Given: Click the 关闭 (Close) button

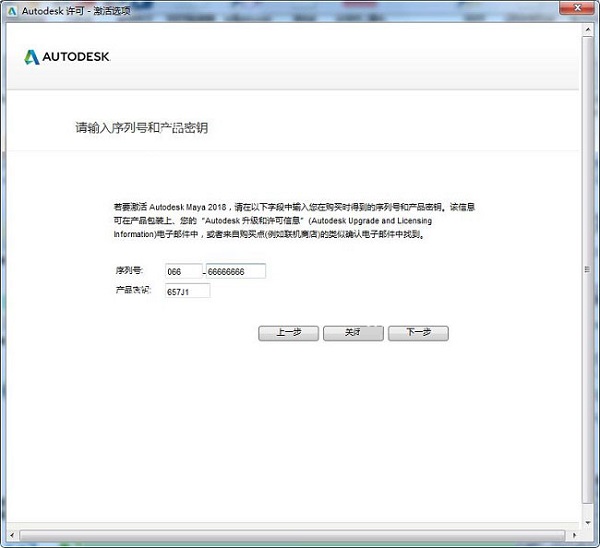Looking at the screenshot, I should pos(353,333).
